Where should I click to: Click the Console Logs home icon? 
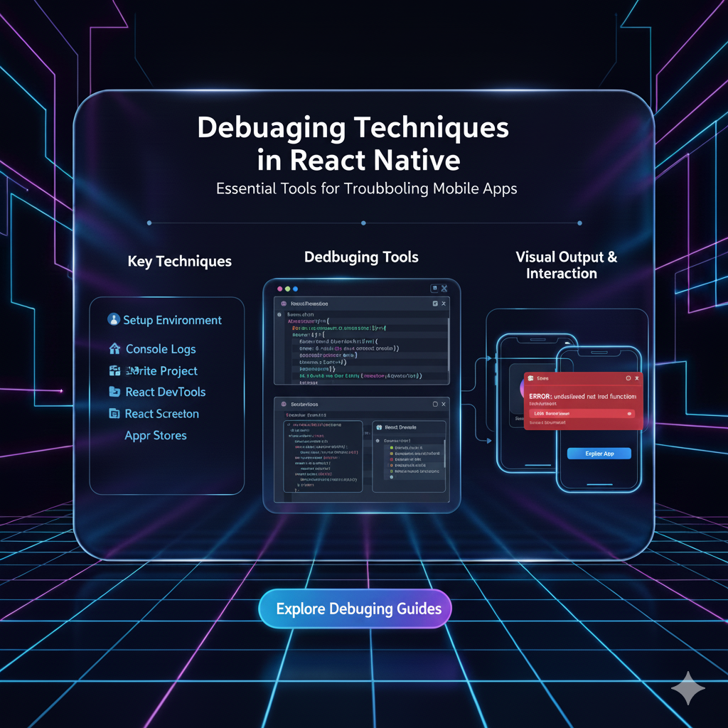(x=114, y=349)
